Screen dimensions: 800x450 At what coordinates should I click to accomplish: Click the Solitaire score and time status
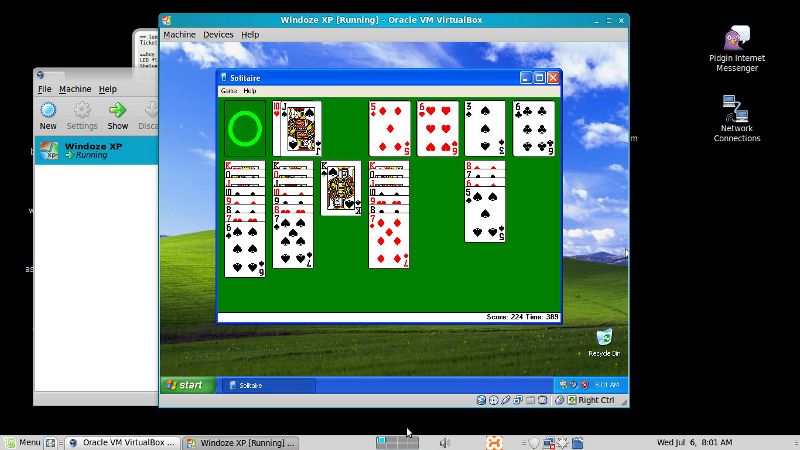522,317
